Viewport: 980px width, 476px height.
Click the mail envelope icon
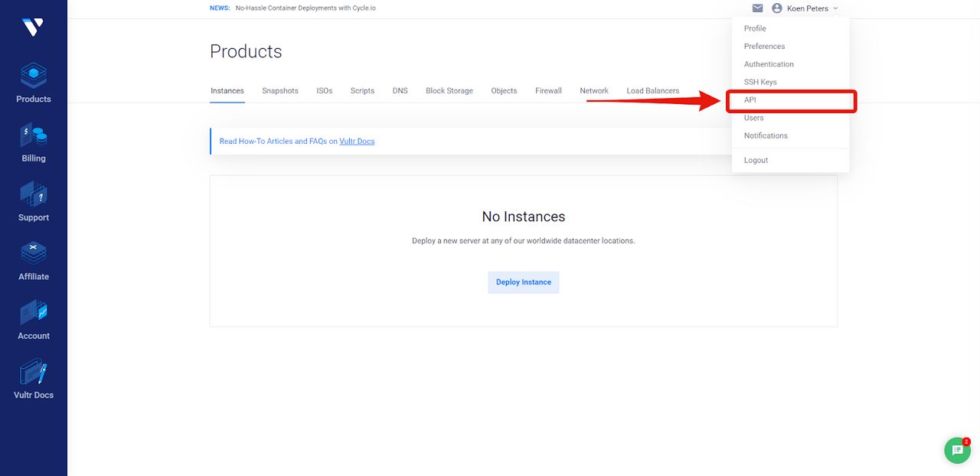coord(757,8)
